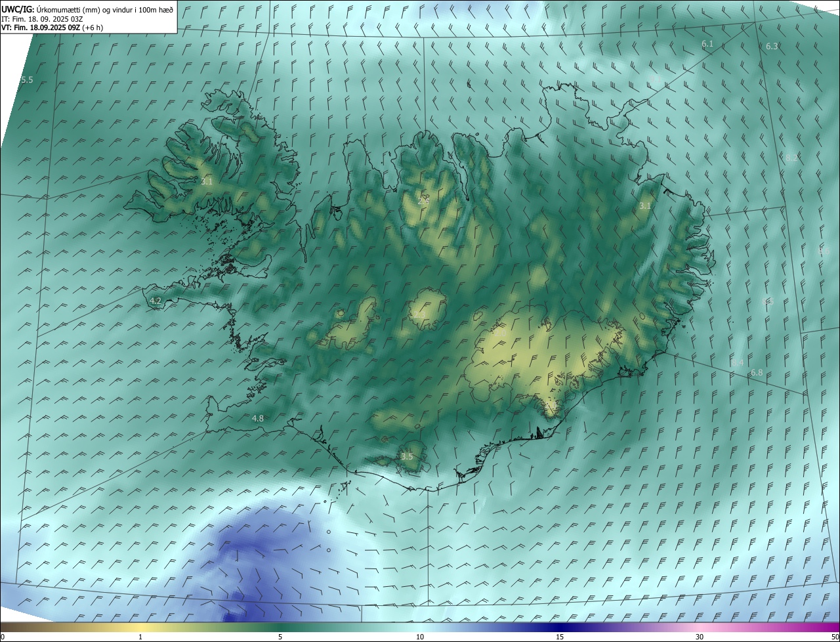Screen dimensions: 840x642
Task: Click the 3.5 label on the southern glacier
Action: [407, 457]
